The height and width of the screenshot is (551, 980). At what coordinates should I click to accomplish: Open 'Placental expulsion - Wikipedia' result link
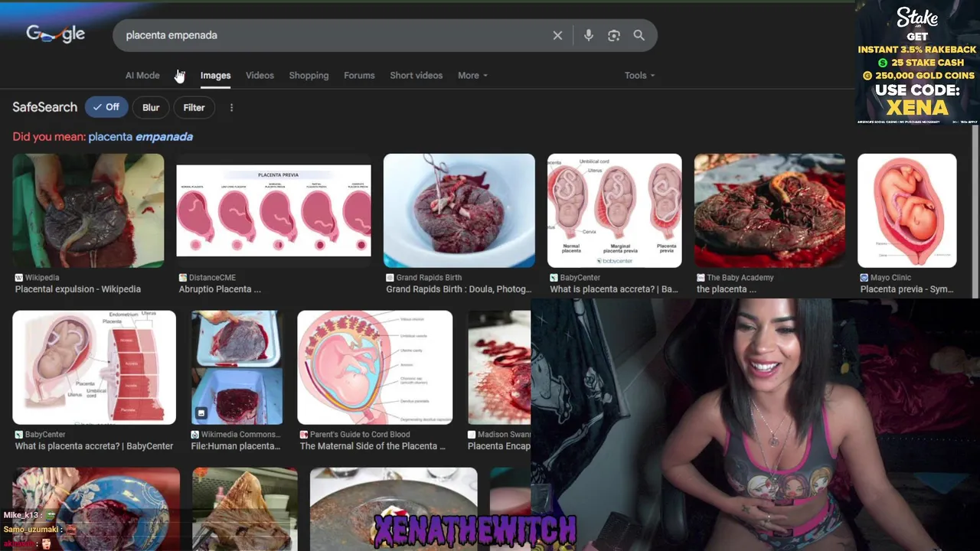tap(77, 289)
